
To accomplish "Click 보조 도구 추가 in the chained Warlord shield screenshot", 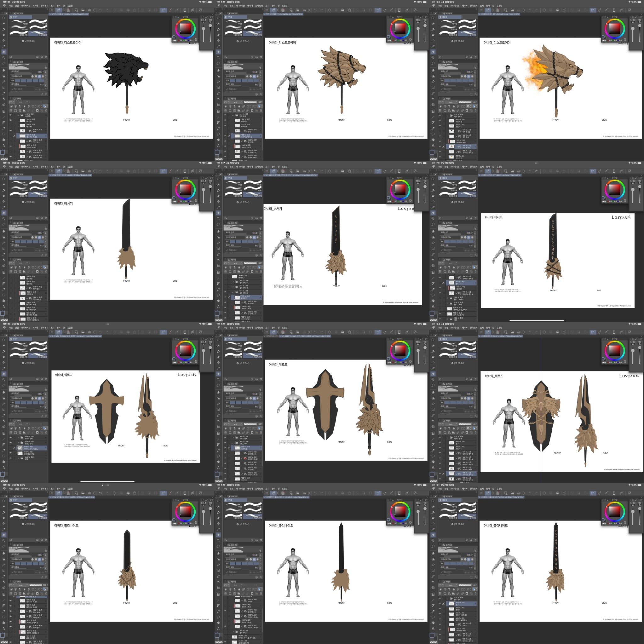I will [458, 363].
